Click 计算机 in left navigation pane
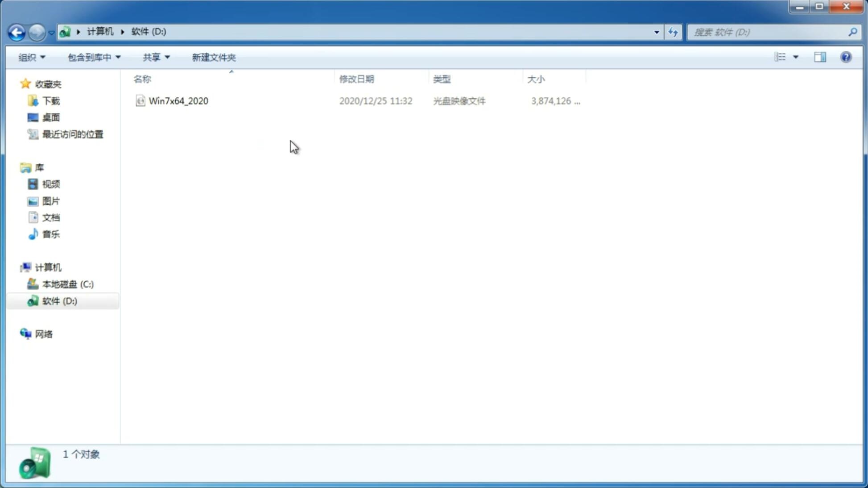Image resolution: width=868 pixels, height=488 pixels. pyautogui.click(x=48, y=267)
